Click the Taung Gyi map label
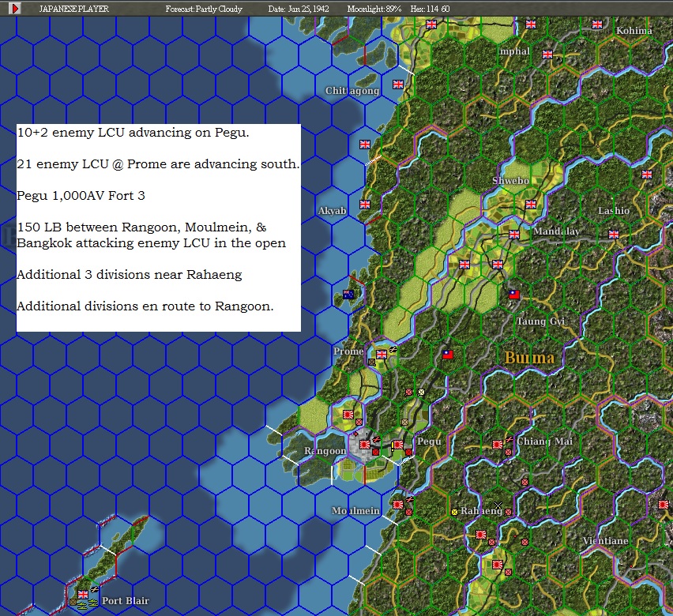The height and width of the screenshot is (616, 673). point(540,321)
